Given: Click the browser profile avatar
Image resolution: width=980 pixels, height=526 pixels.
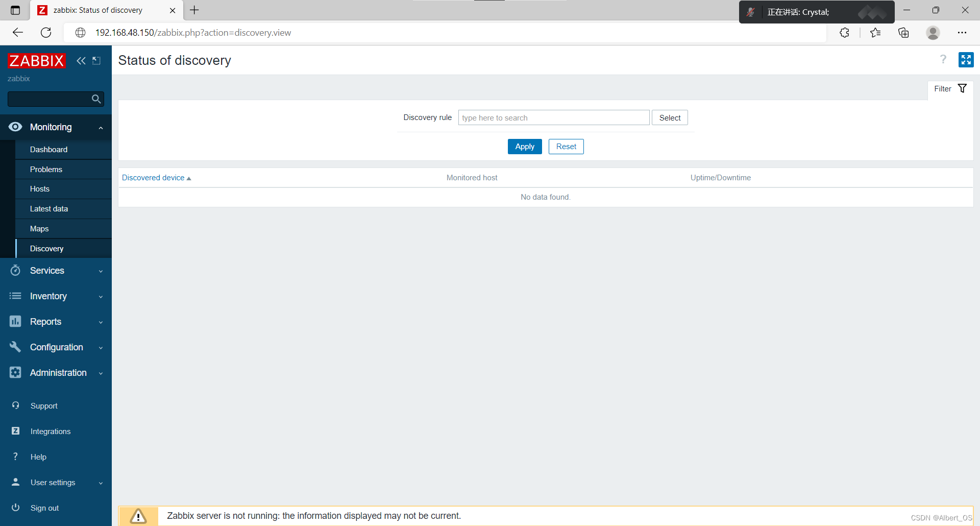Looking at the screenshot, I should (933, 33).
